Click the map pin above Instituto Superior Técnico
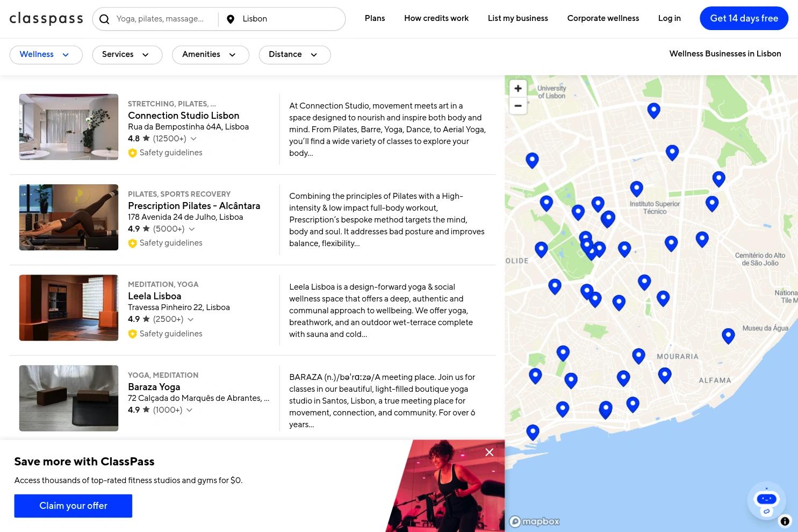Screen dimensions: 798x532 tap(636, 189)
